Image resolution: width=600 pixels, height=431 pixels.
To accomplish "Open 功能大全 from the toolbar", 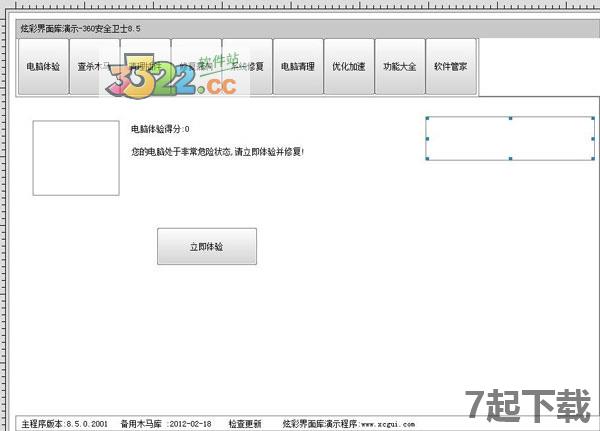I will [x=400, y=67].
